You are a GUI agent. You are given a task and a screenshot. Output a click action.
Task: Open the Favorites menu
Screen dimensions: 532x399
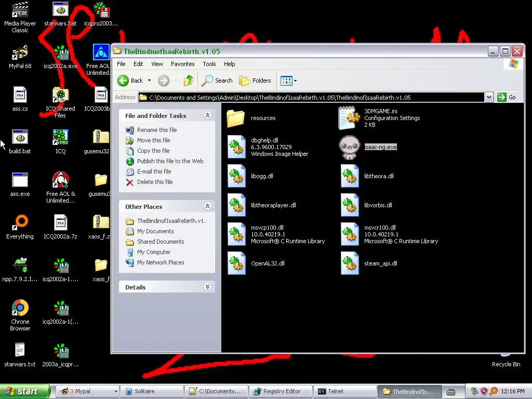coord(182,64)
